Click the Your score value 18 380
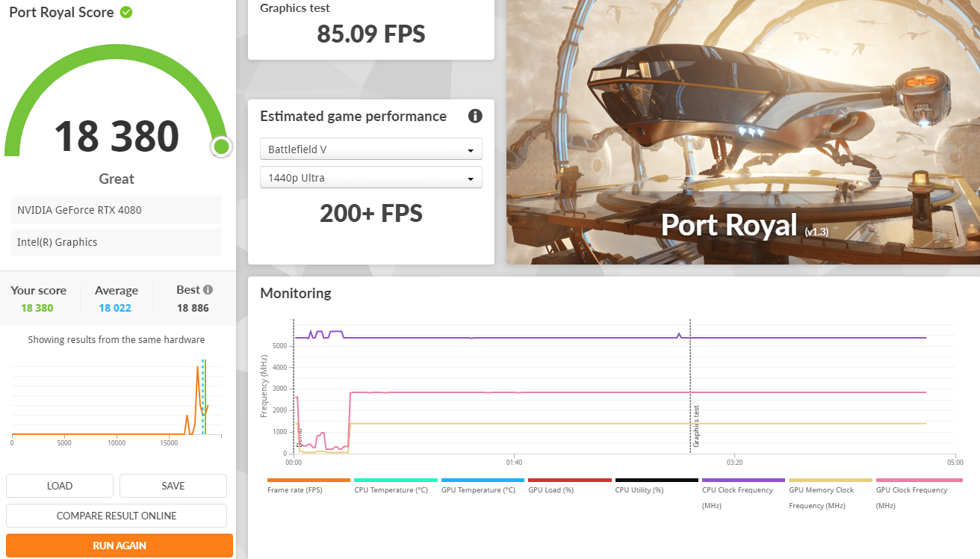The image size is (980, 559). click(37, 308)
